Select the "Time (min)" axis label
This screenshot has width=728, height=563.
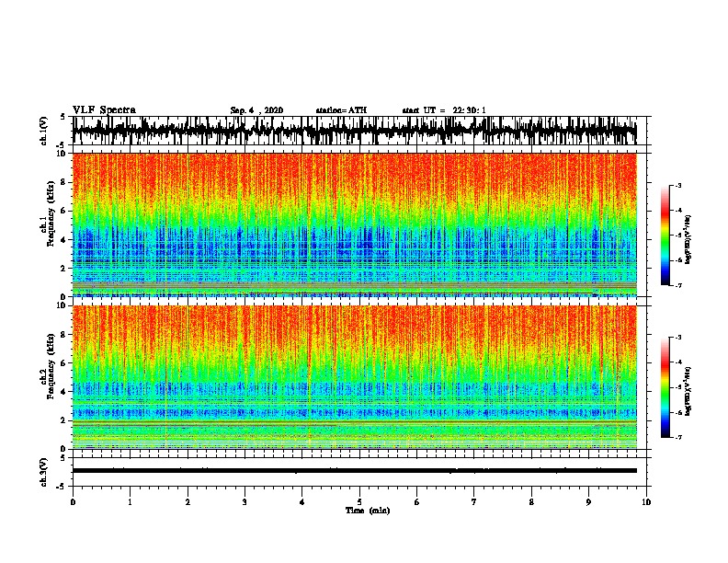pyautogui.click(x=368, y=511)
